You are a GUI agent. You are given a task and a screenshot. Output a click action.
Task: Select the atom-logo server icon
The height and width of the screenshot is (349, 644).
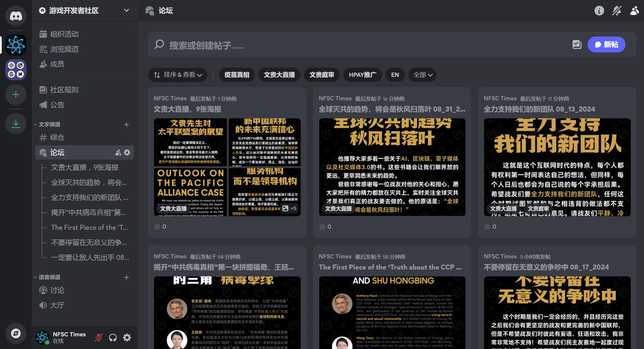click(16, 45)
